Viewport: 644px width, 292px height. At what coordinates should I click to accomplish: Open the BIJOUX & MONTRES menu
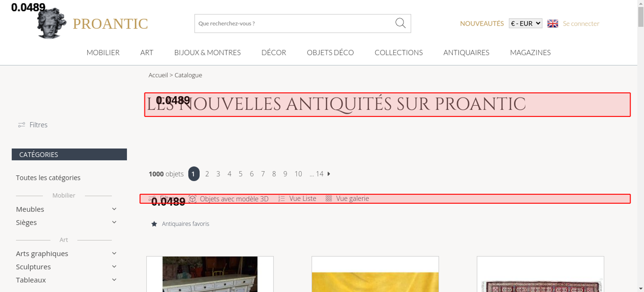[207, 52]
